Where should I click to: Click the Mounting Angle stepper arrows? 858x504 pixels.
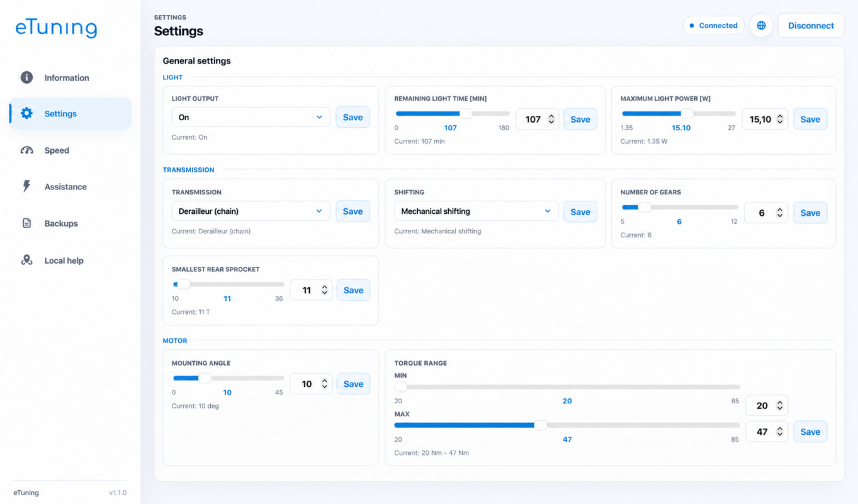click(x=324, y=384)
